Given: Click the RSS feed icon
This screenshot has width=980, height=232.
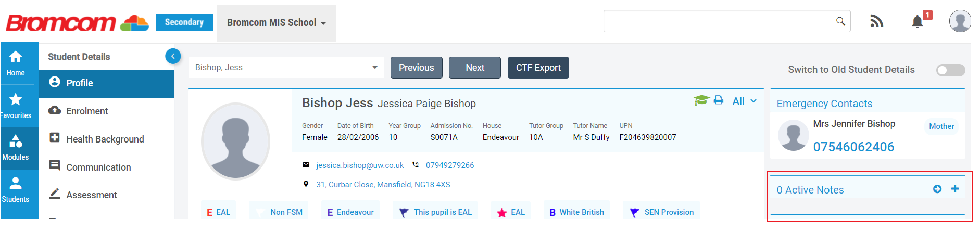Looking at the screenshot, I should pos(876,21).
